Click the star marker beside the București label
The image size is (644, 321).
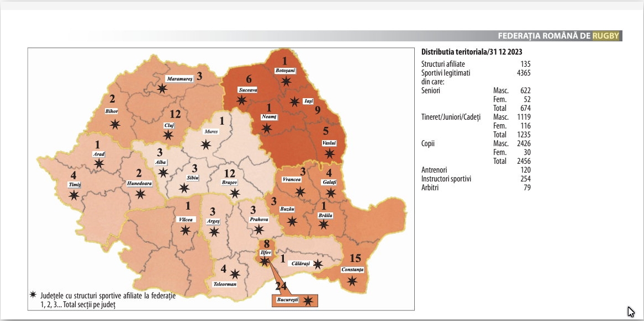click(308, 301)
